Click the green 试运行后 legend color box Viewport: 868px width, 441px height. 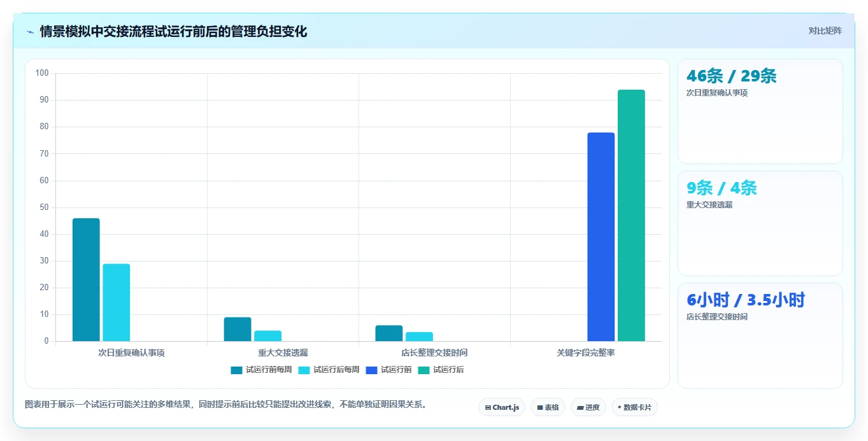[423, 370]
